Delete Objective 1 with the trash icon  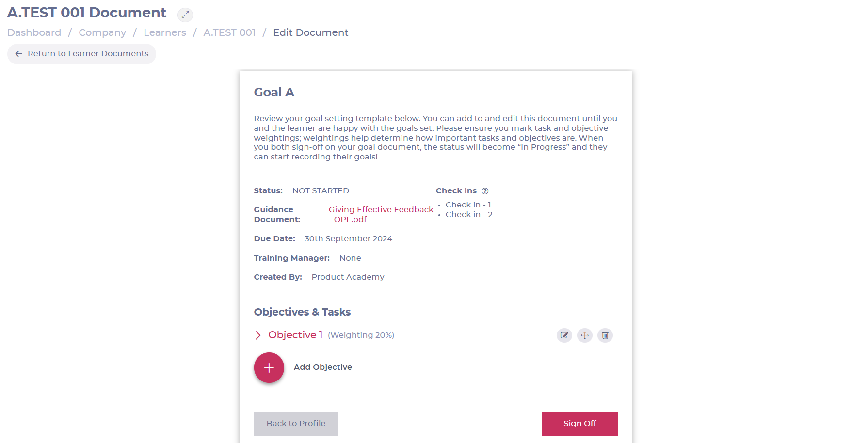(605, 335)
